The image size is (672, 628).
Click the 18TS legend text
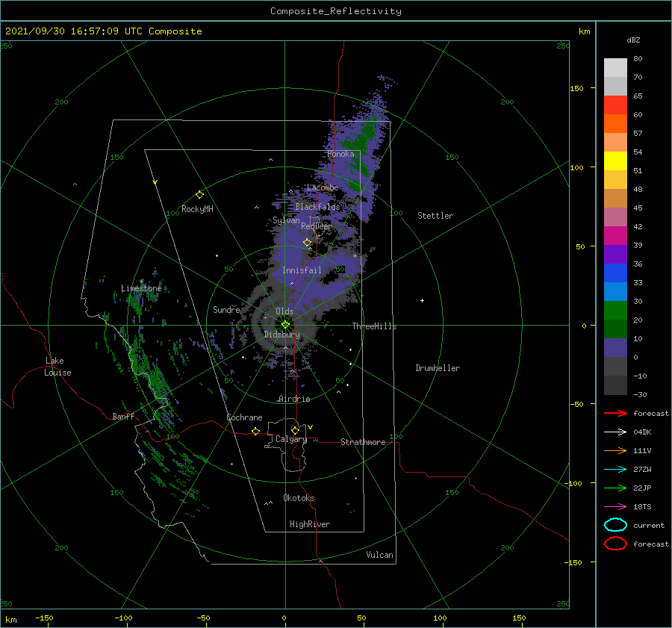[x=642, y=507]
